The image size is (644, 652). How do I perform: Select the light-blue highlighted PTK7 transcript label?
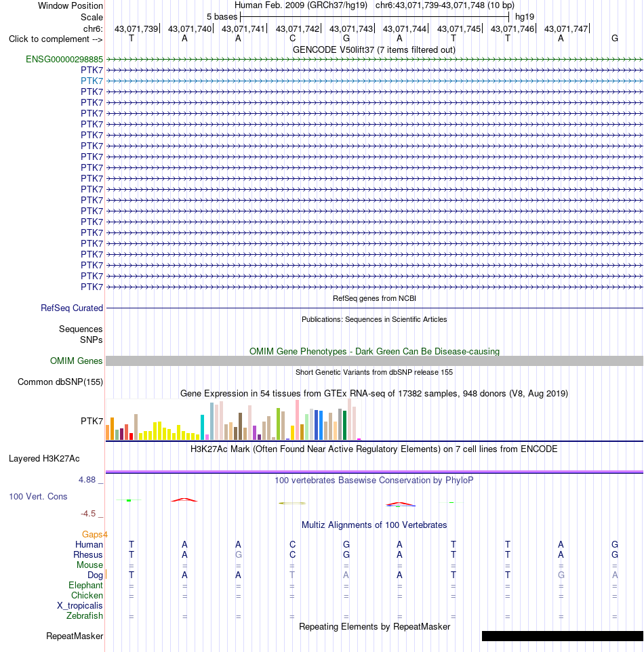coord(92,81)
